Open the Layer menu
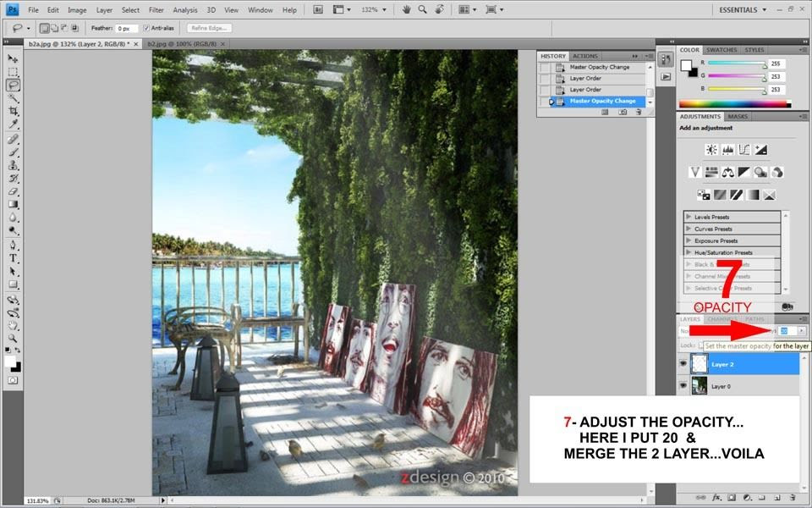 coord(104,10)
